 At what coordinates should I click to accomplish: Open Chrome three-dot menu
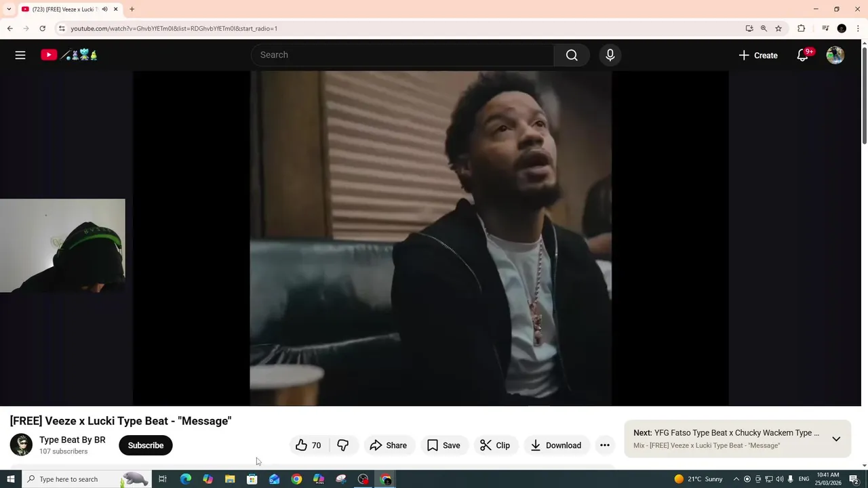(x=859, y=28)
